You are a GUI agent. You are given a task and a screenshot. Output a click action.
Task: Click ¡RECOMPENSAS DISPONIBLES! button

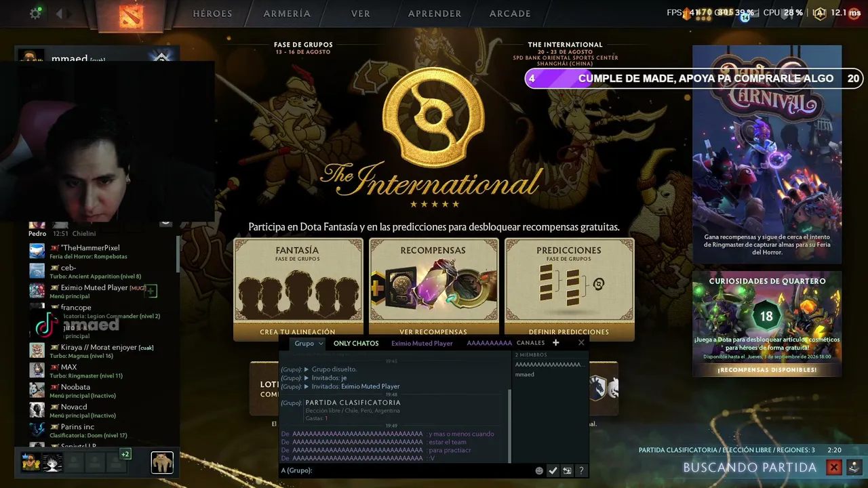767,370
